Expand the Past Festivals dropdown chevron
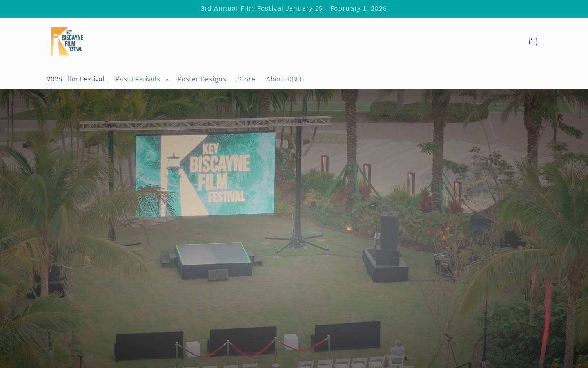588x368 pixels. [x=166, y=80]
